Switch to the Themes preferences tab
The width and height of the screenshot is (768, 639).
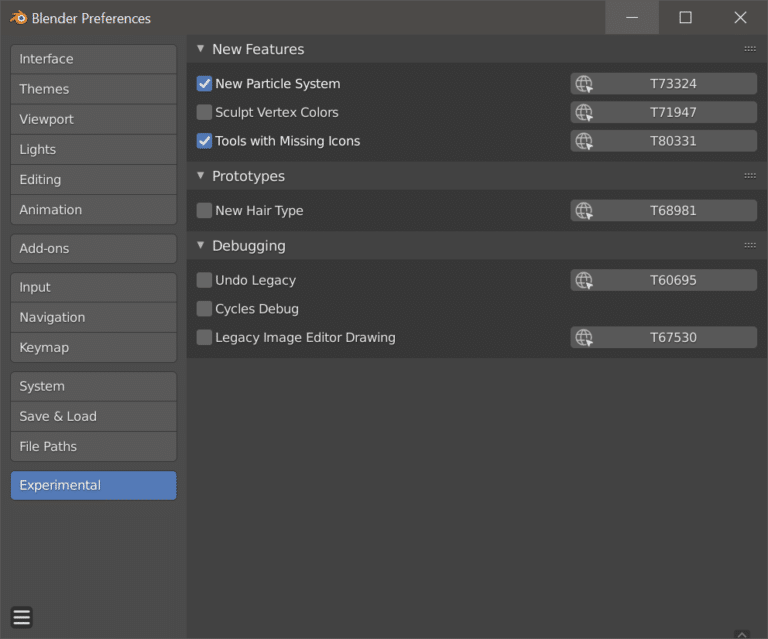[x=94, y=89]
